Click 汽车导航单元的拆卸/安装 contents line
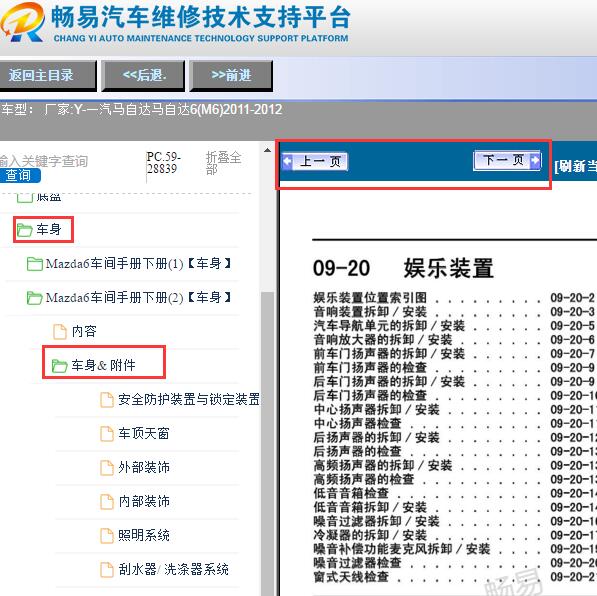The image size is (597, 596). [x=454, y=326]
